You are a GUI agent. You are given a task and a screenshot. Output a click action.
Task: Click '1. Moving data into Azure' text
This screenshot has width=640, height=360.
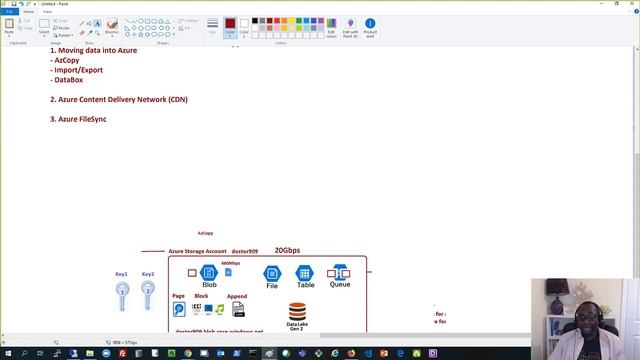point(93,51)
